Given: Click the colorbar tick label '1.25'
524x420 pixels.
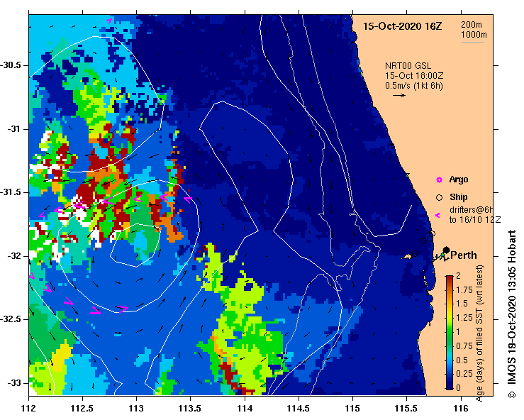Looking at the screenshot, I should pyautogui.click(x=464, y=318).
